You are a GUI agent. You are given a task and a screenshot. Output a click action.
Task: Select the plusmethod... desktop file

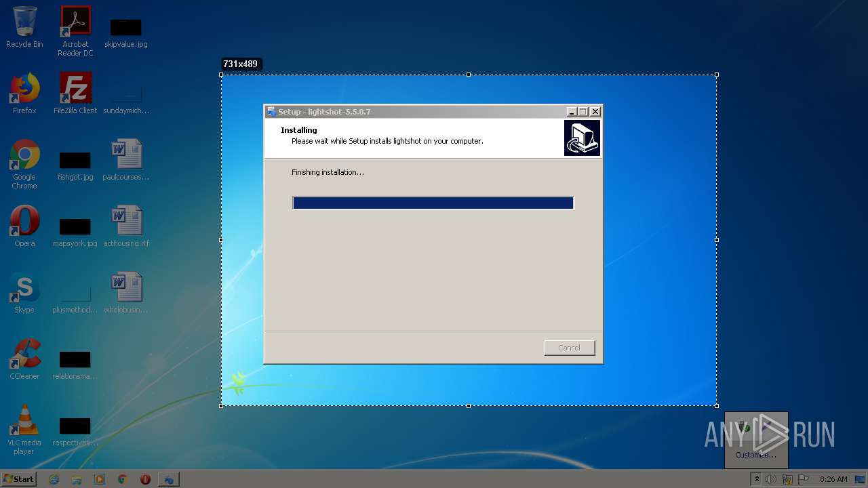(x=75, y=299)
